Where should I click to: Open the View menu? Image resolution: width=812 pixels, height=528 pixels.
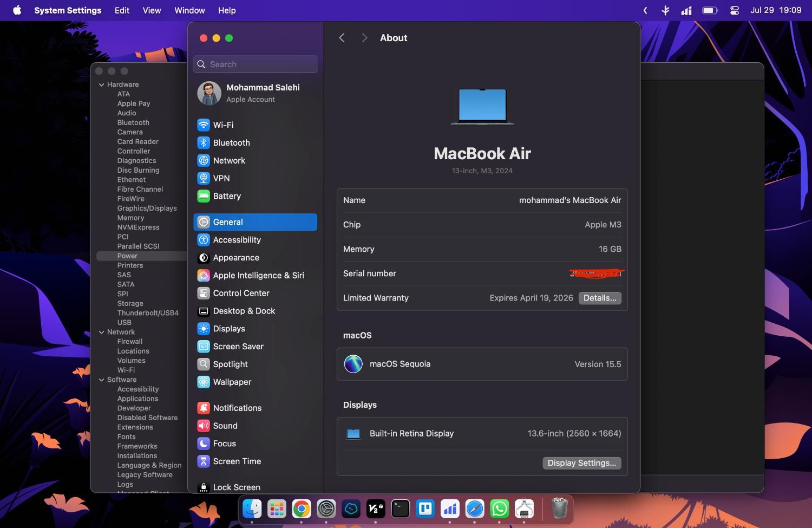(x=152, y=10)
